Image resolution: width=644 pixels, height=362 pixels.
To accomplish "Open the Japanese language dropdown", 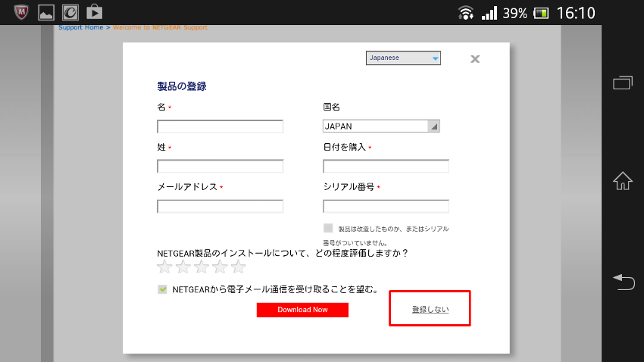I will coord(403,58).
